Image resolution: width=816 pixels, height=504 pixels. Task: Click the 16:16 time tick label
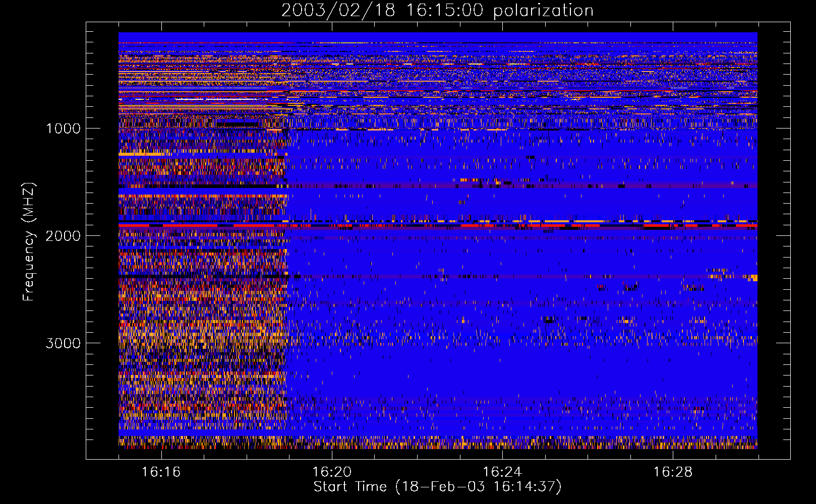(161, 472)
